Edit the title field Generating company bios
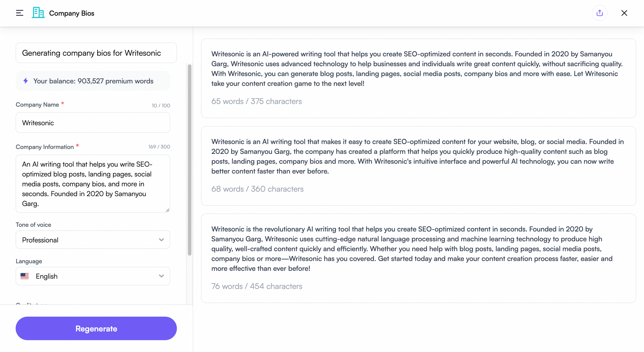644x352 pixels. pyautogui.click(x=96, y=53)
